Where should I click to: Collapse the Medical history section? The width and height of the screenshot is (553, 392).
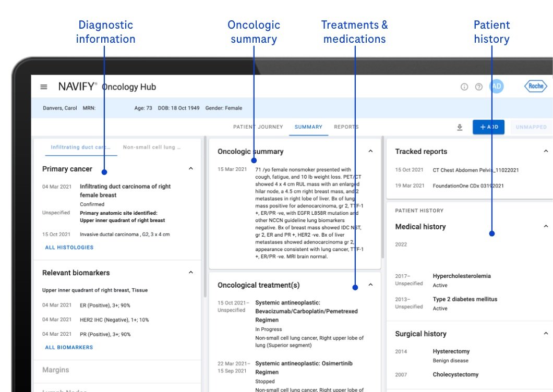coord(546,226)
